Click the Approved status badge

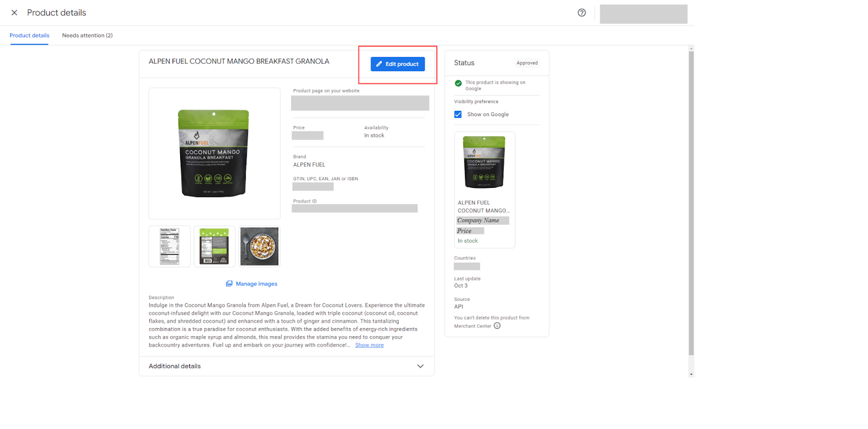tap(527, 63)
